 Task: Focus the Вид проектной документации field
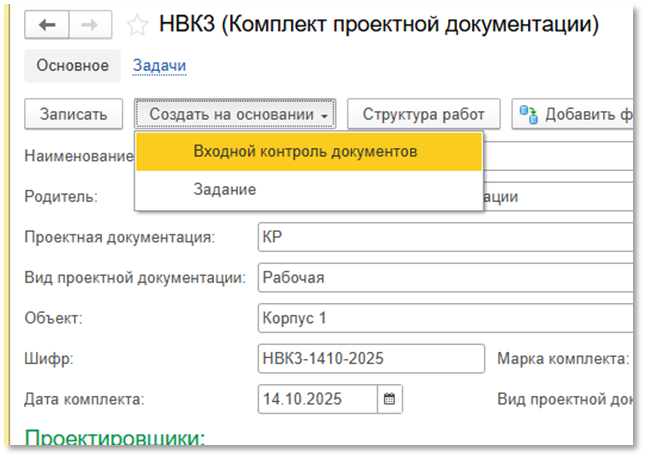point(440,278)
